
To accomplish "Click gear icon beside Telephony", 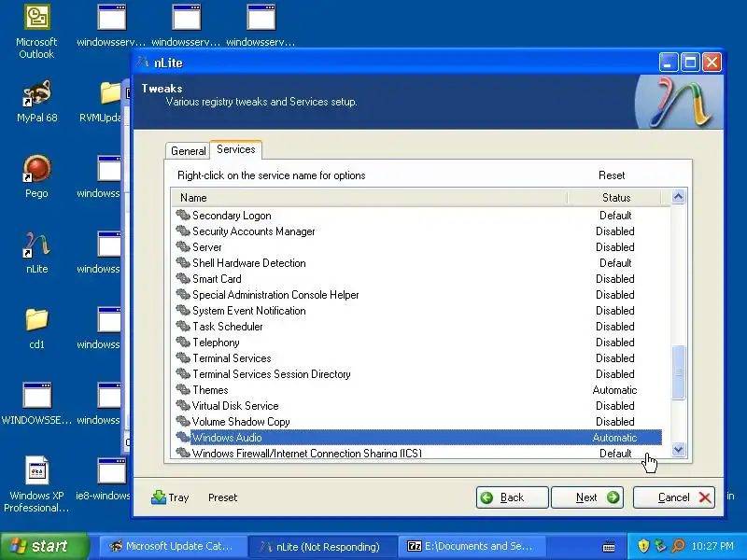I will pos(183,343).
